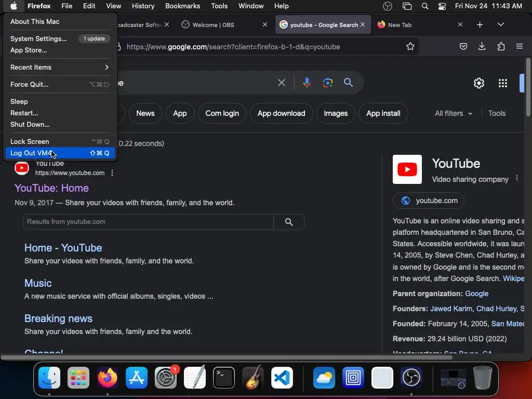Select the App download filter chip
Image resolution: width=532 pixels, height=399 pixels.
(281, 113)
